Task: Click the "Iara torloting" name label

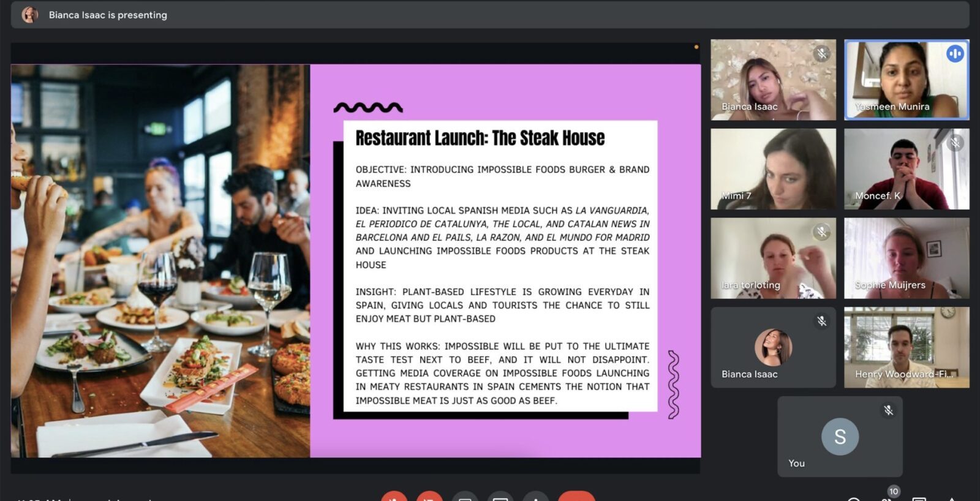Action: point(751,285)
